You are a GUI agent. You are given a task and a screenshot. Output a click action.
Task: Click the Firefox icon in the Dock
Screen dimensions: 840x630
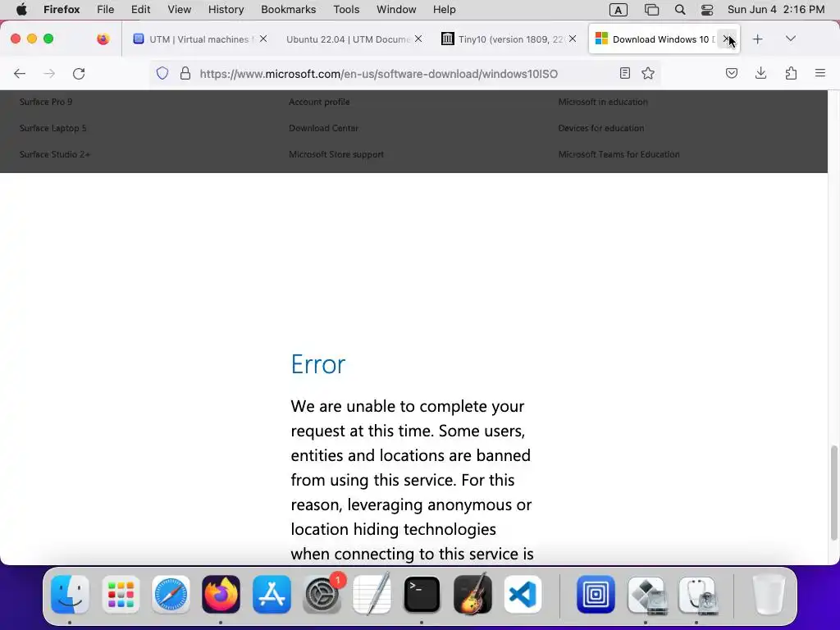[221, 595]
